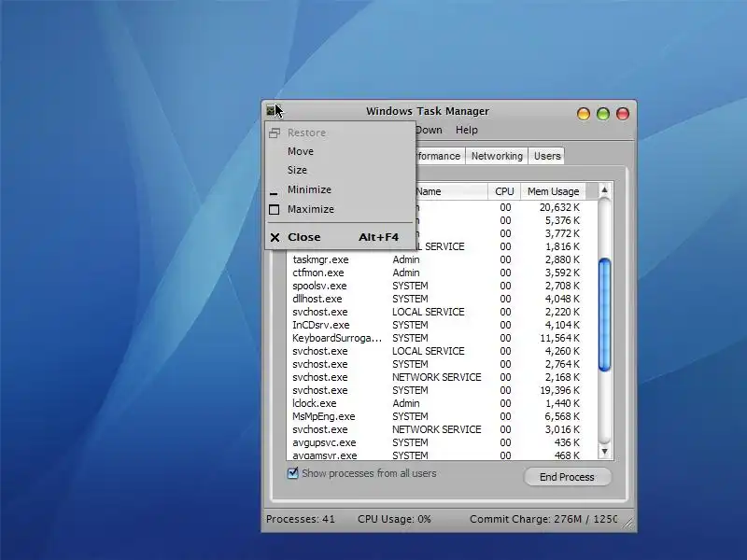Toggle Show processes from all users checkbox
This screenshot has width=747, height=560.
click(293, 473)
